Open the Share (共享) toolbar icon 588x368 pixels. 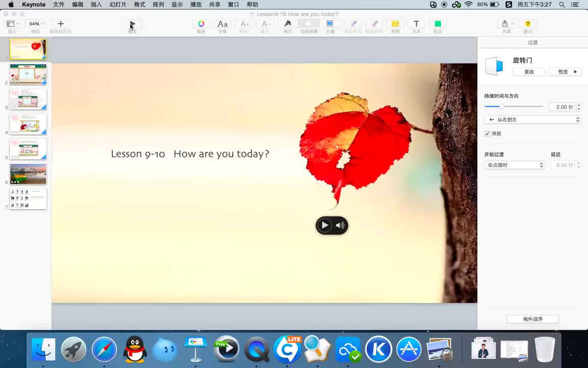[x=505, y=24]
